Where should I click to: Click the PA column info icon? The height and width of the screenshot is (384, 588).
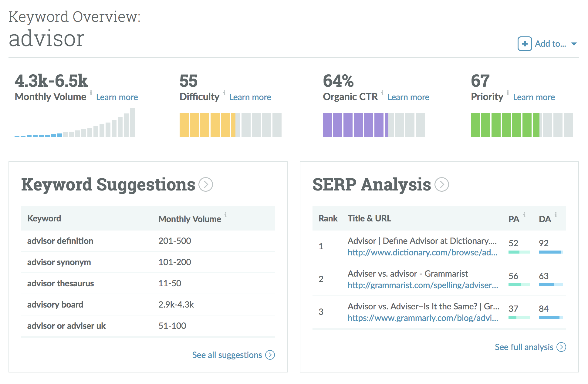point(524,215)
